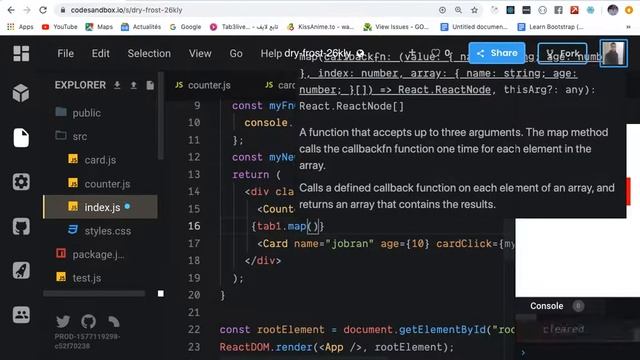
Task: Open the Selection menu
Action: click(149, 53)
